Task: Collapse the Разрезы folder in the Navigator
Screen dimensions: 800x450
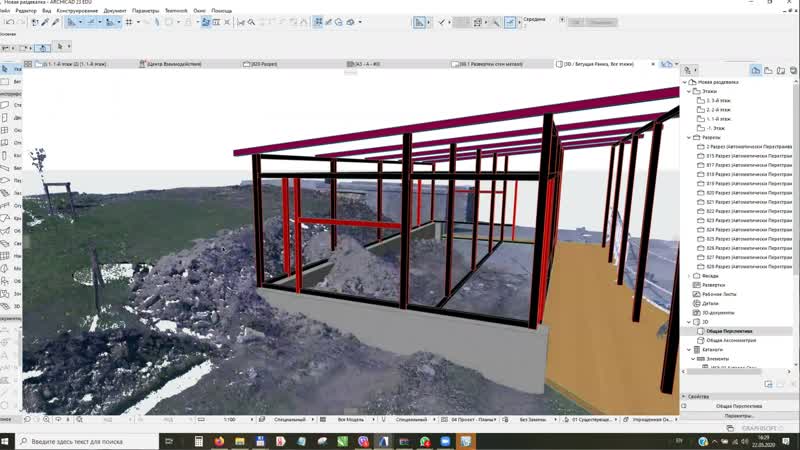Action: 688,137
